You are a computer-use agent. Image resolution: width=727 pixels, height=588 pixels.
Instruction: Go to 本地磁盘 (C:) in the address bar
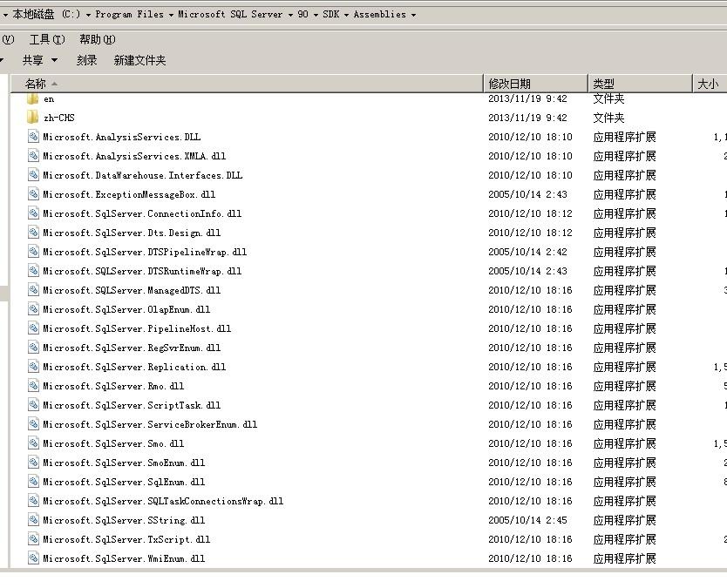tap(46, 14)
